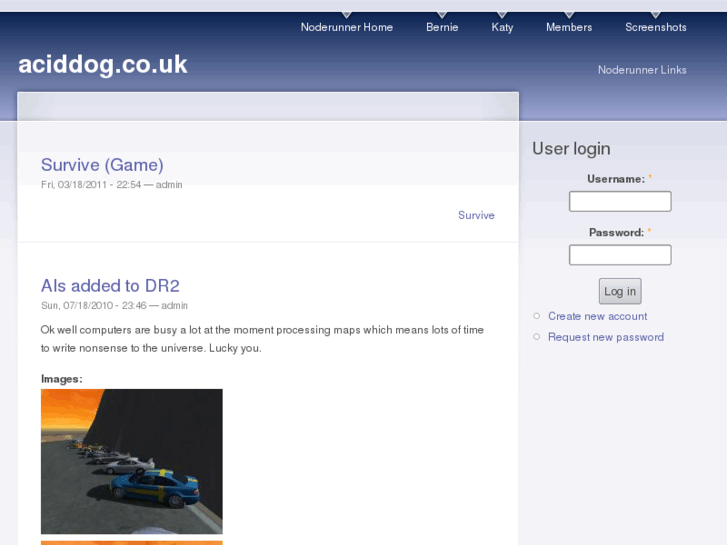Focus the Password input field

click(x=620, y=255)
